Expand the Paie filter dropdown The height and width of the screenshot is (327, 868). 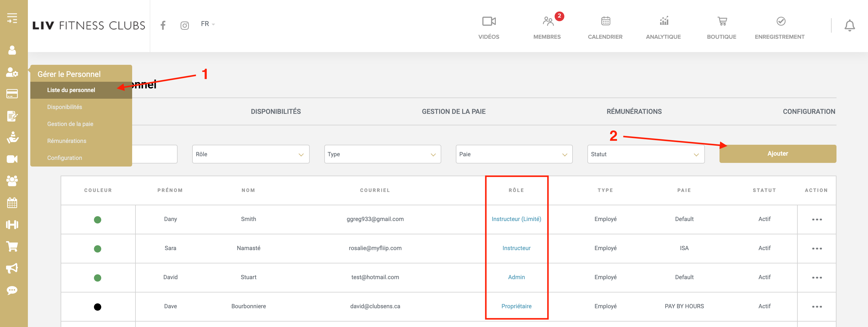point(513,154)
